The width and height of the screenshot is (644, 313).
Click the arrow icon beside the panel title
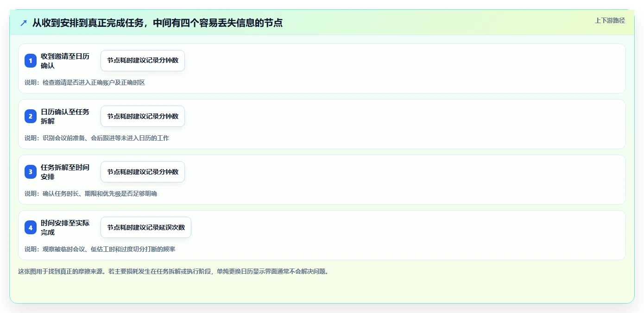[x=24, y=23]
